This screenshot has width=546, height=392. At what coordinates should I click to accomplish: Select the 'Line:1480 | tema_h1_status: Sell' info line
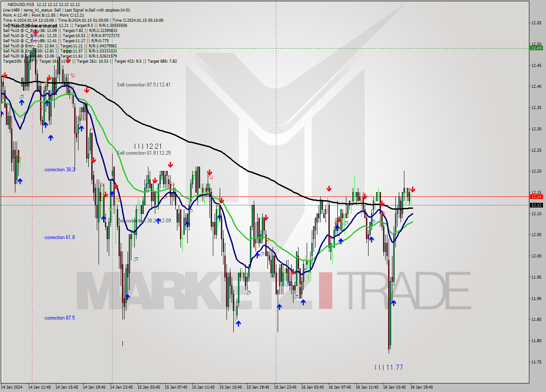[67, 10]
